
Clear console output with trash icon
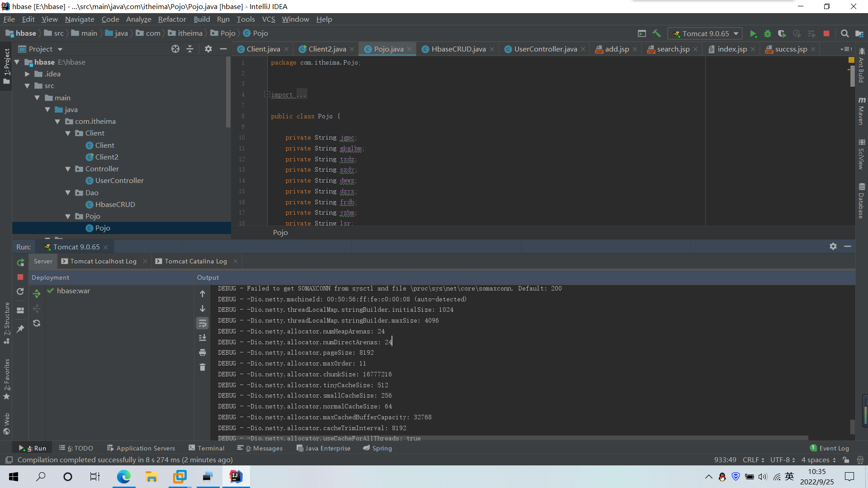(x=203, y=367)
